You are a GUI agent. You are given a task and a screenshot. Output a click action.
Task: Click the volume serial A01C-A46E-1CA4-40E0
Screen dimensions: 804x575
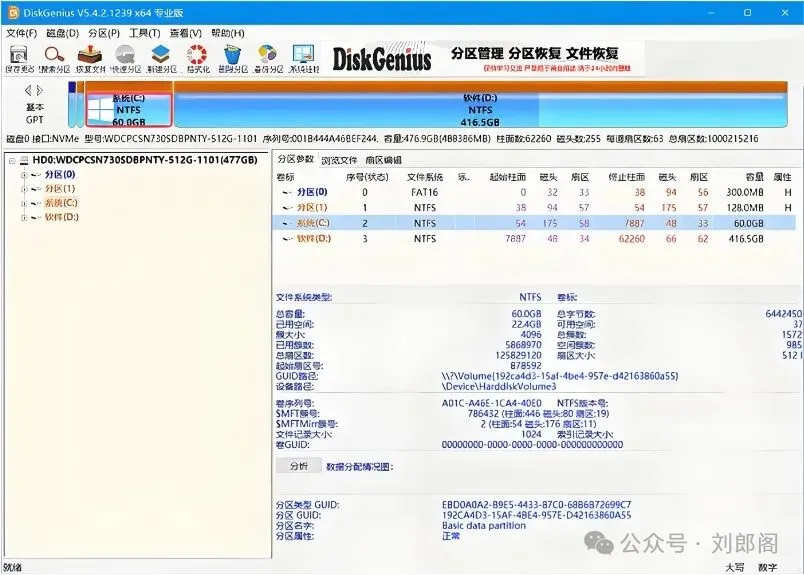(491, 403)
